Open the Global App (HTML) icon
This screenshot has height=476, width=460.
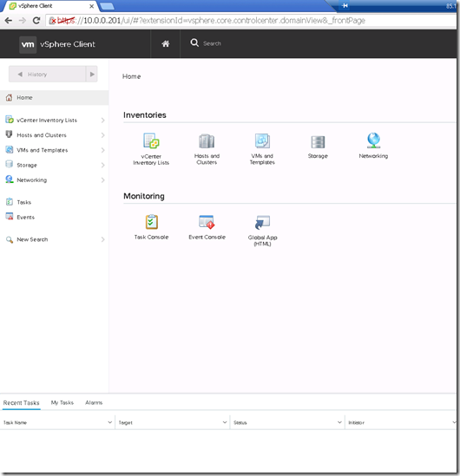point(262,222)
